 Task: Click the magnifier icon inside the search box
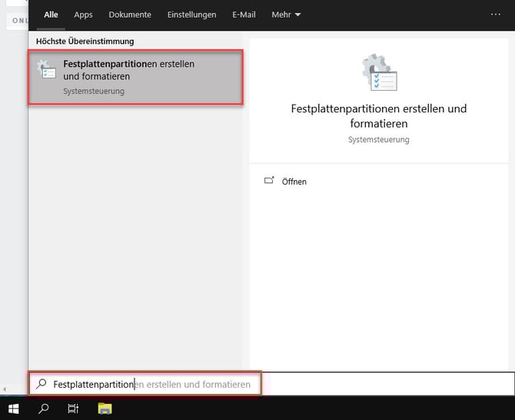point(42,384)
